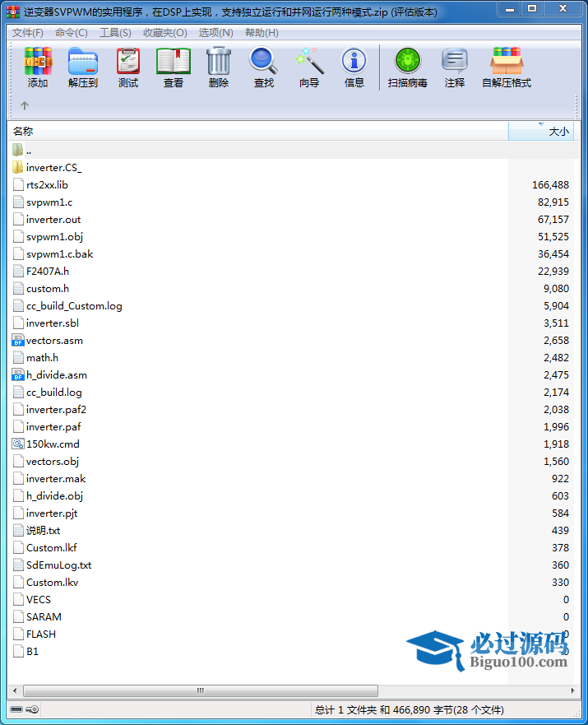This screenshot has height=725, width=588.
Task: Open the Tools (工具) menu
Action: coord(115,33)
